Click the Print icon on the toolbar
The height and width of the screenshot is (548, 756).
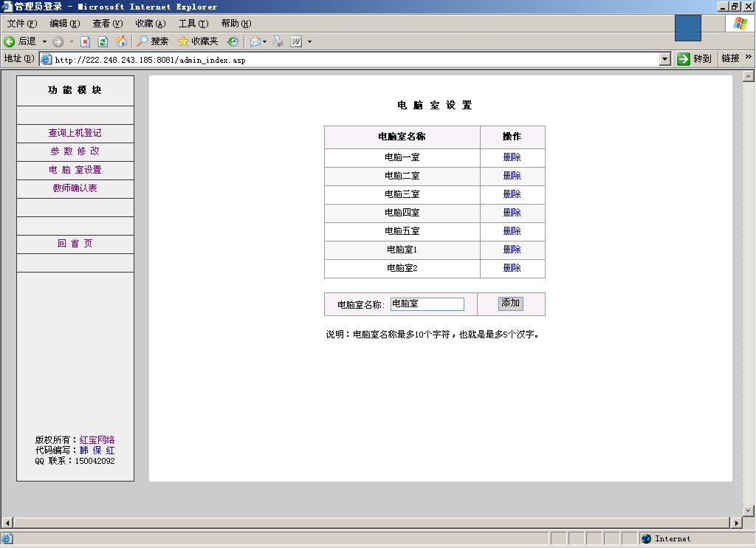[x=278, y=41]
